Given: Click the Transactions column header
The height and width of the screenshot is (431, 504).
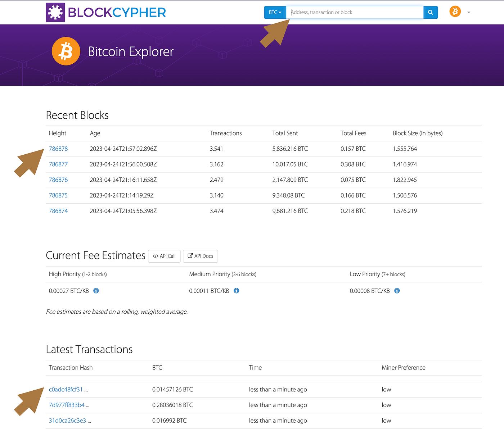Looking at the screenshot, I should pos(226,133).
